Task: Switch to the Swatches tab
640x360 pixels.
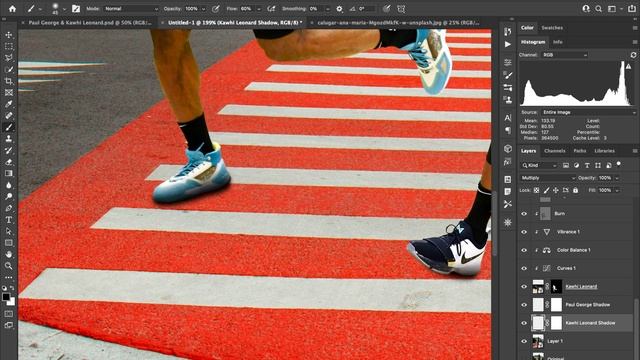Action: [x=552, y=28]
